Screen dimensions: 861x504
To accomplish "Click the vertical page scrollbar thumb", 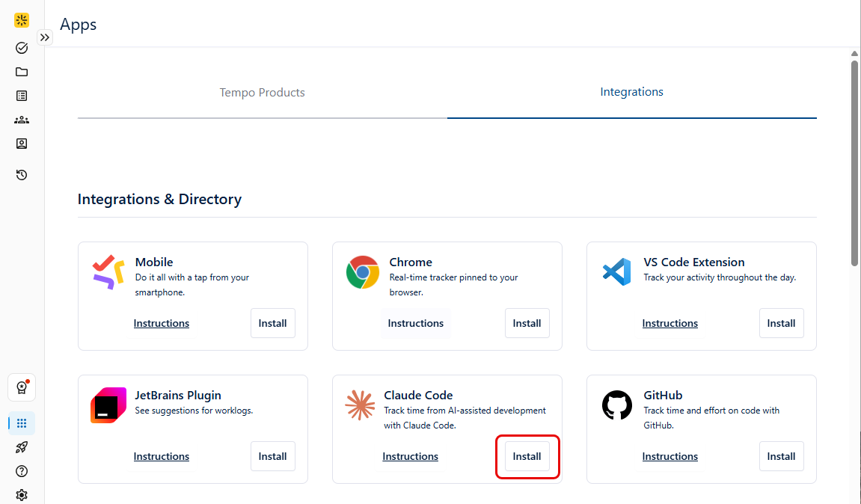I will [854, 165].
